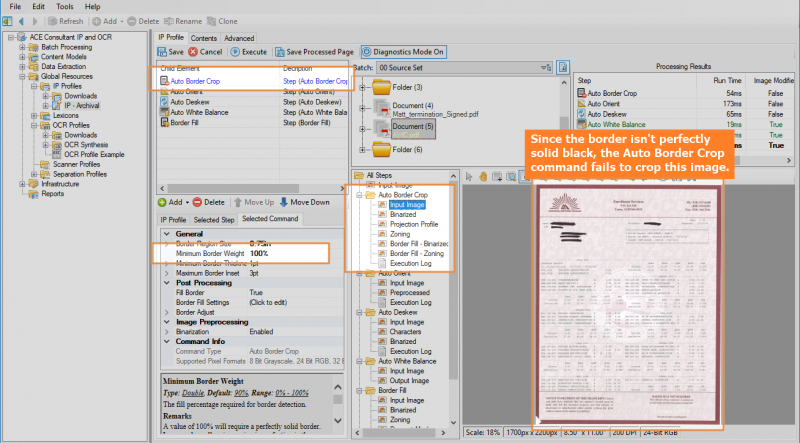
Task: Open Output Image under Auto White Balance
Action: tap(409, 381)
